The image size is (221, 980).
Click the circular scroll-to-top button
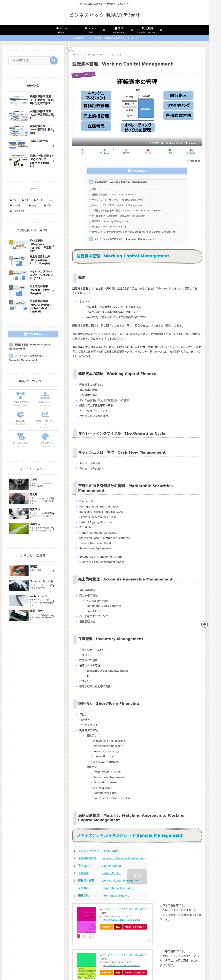click(x=204, y=624)
